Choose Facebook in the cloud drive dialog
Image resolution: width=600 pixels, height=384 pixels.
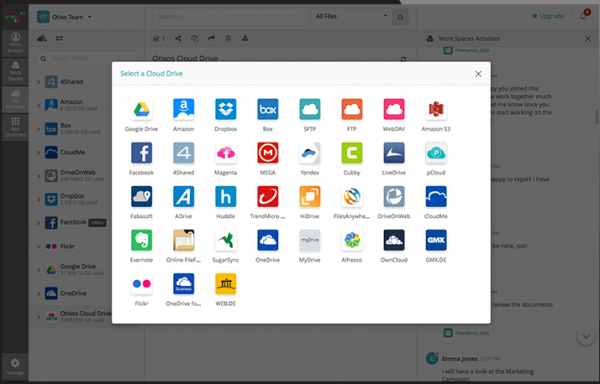pos(141,153)
